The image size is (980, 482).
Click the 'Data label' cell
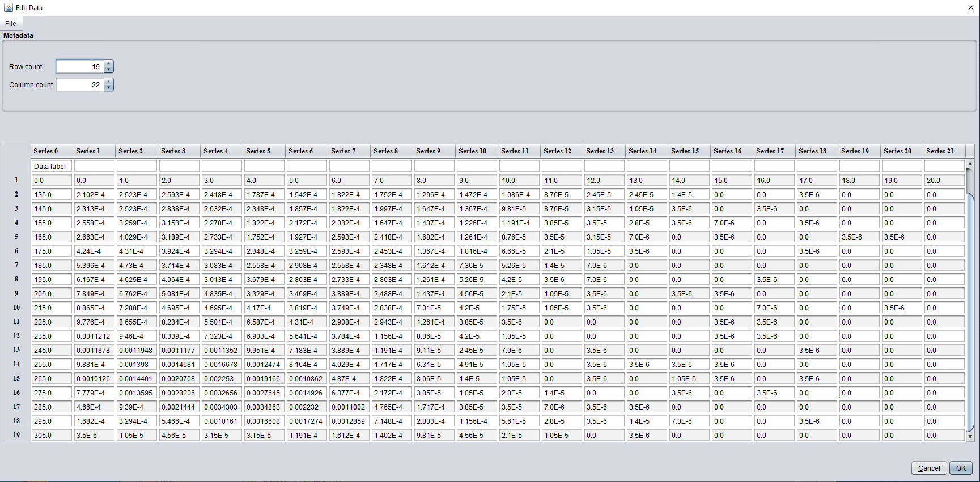[52, 167]
